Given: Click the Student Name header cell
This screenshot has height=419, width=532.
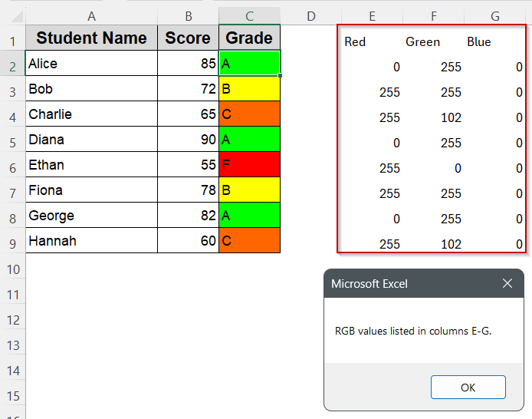Looking at the screenshot, I should pos(92,38).
